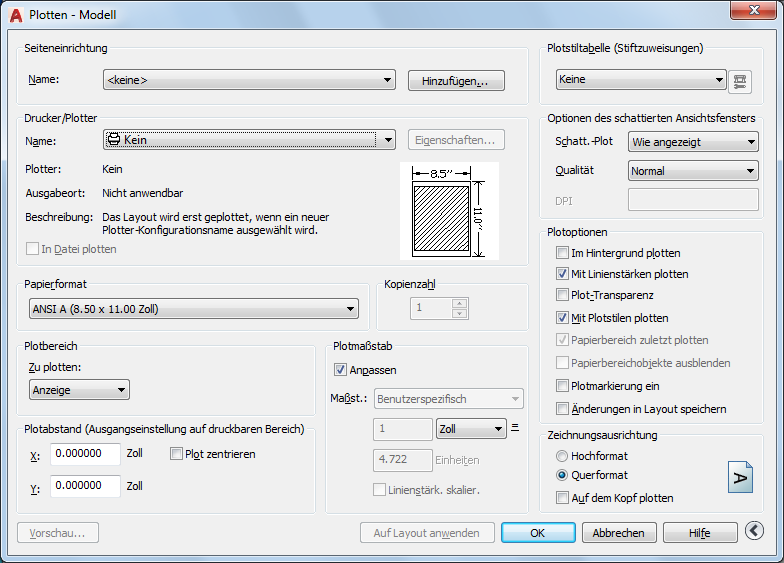784x563 pixels.
Task: Click the drawing orientation preview icon
Action: point(740,478)
